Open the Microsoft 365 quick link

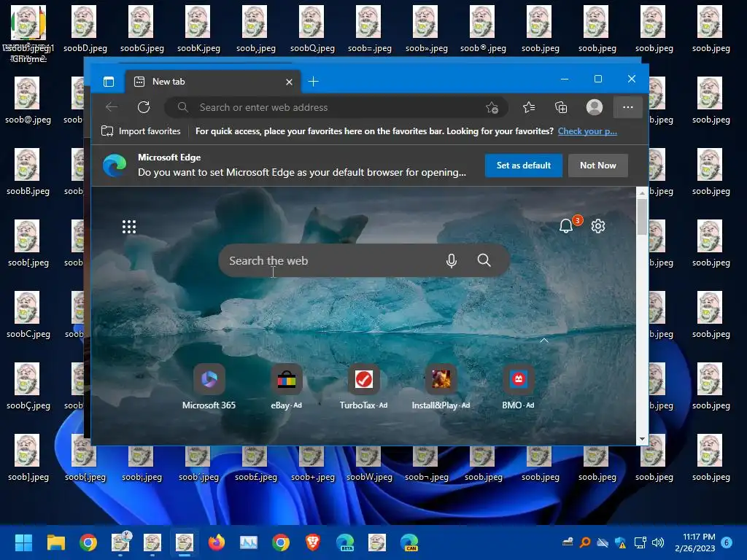click(x=209, y=386)
